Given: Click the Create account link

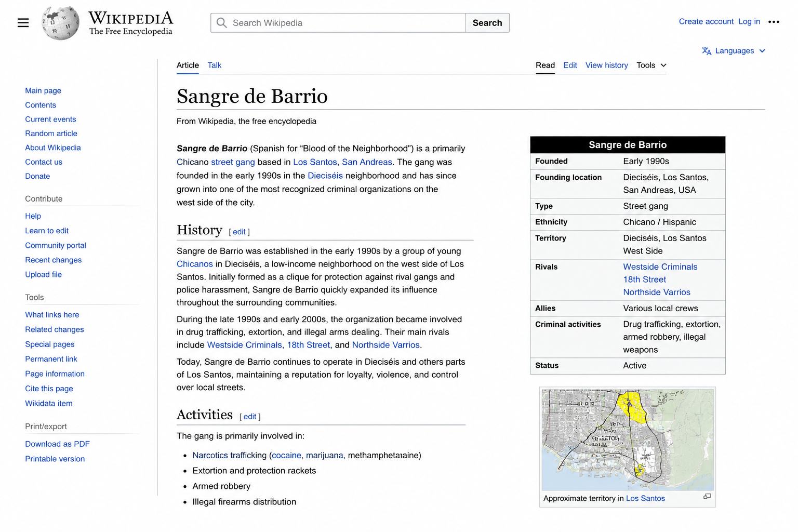Looking at the screenshot, I should pos(706,21).
